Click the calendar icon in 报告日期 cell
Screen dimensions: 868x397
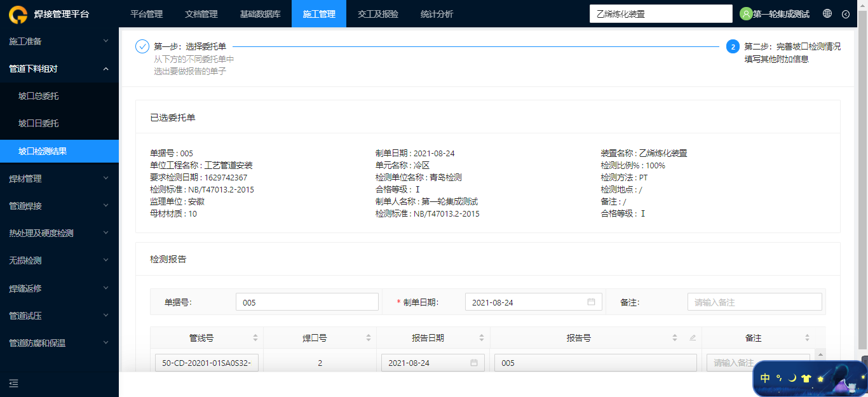[x=473, y=363]
